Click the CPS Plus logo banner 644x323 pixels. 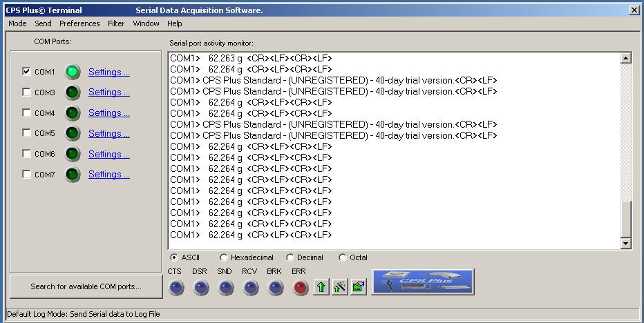tap(423, 282)
